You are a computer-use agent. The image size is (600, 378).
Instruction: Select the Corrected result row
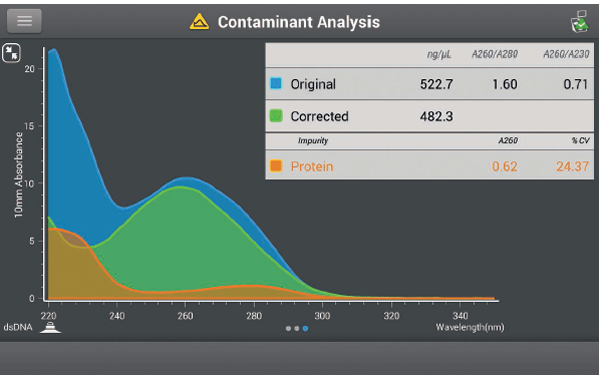430,116
